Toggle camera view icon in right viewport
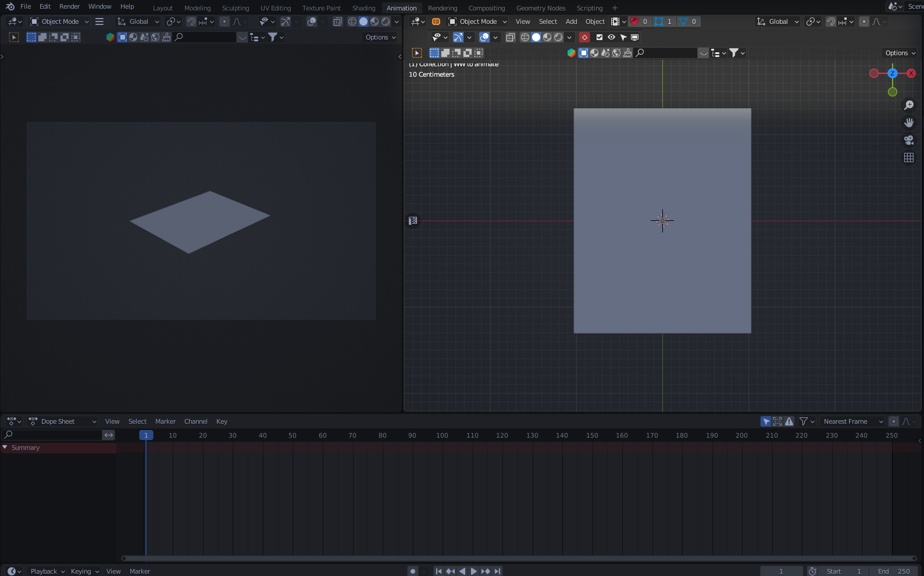The height and width of the screenshot is (576, 924). click(909, 140)
